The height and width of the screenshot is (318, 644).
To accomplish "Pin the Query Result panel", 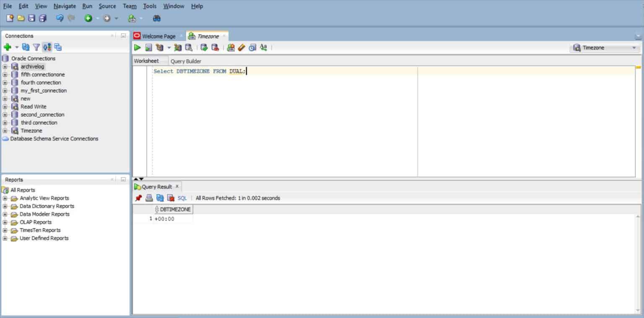I will 138,198.
